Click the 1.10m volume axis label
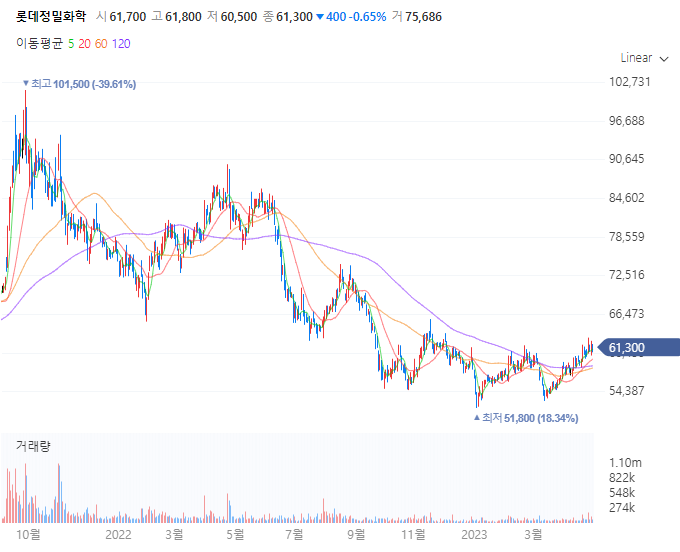680x552 pixels. [625, 463]
